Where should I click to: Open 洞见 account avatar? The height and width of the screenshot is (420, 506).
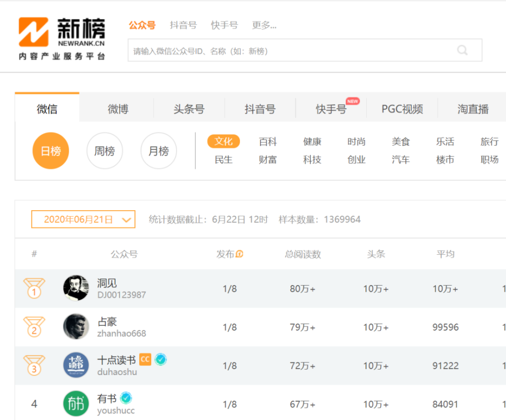click(76, 288)
